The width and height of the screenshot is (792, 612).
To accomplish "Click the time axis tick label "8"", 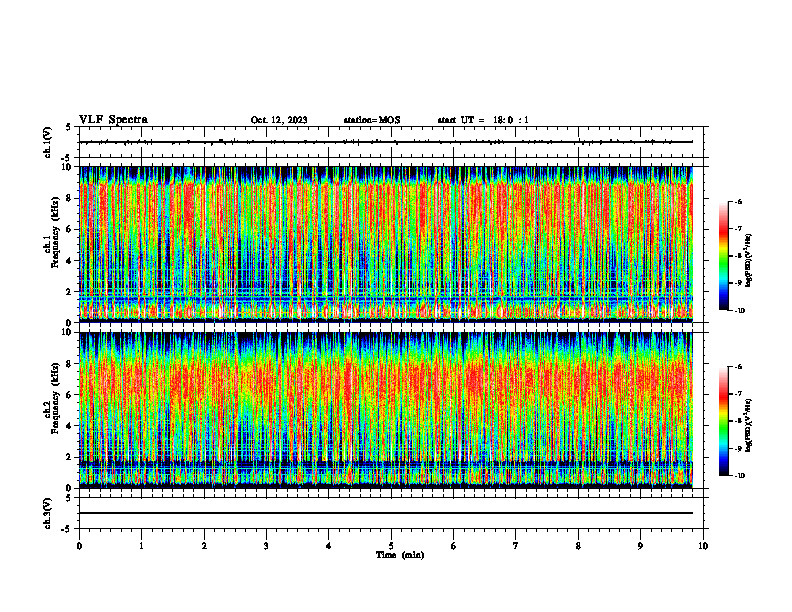I will coord(578,546).
